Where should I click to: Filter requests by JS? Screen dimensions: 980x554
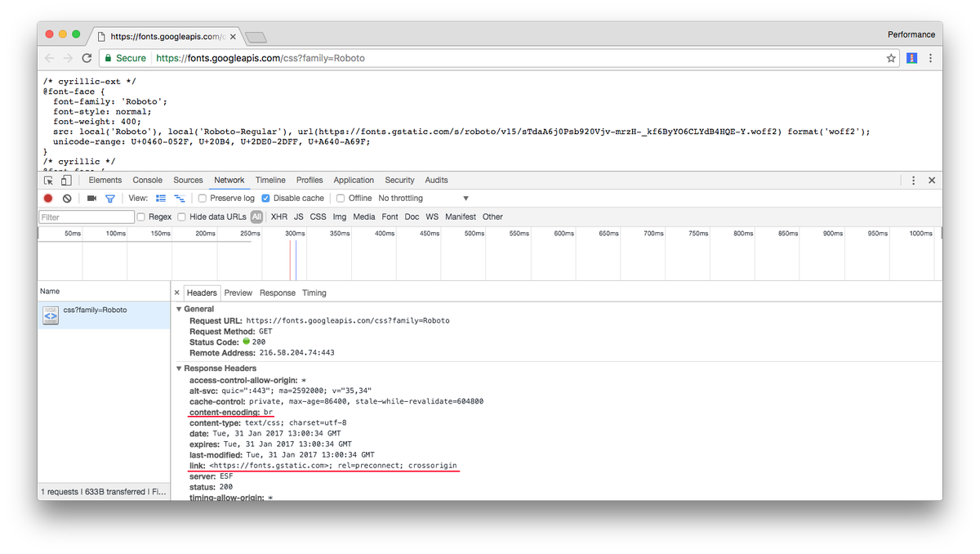[x=299, y=217]
